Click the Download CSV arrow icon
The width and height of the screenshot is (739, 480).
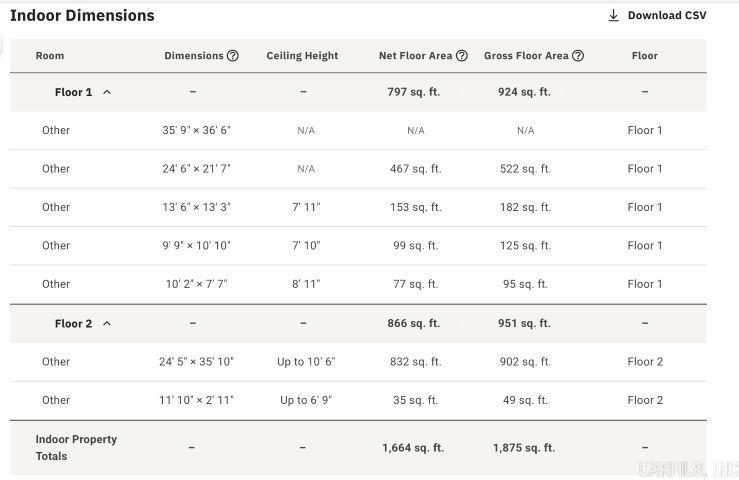pyautogui.click(x=613, y=16)
